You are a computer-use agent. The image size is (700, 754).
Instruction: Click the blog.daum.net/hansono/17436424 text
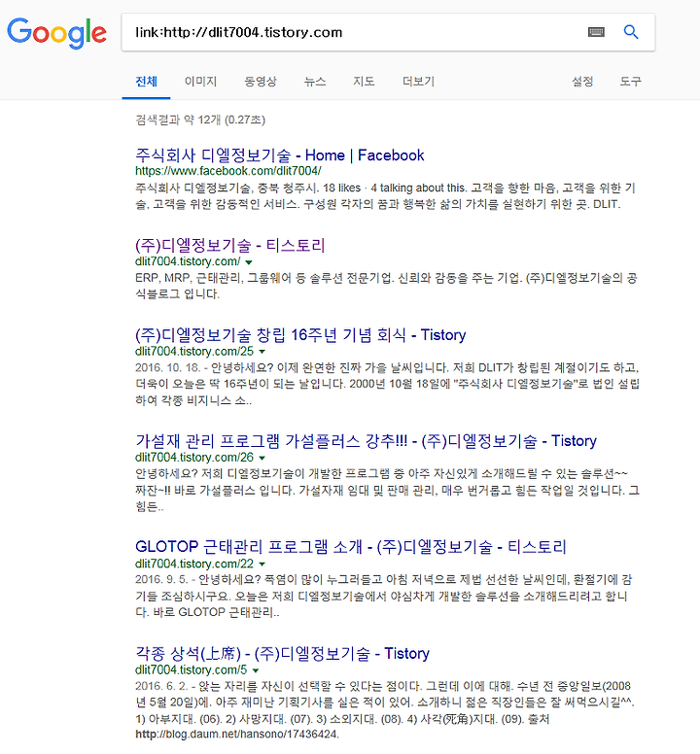point(237,735)
